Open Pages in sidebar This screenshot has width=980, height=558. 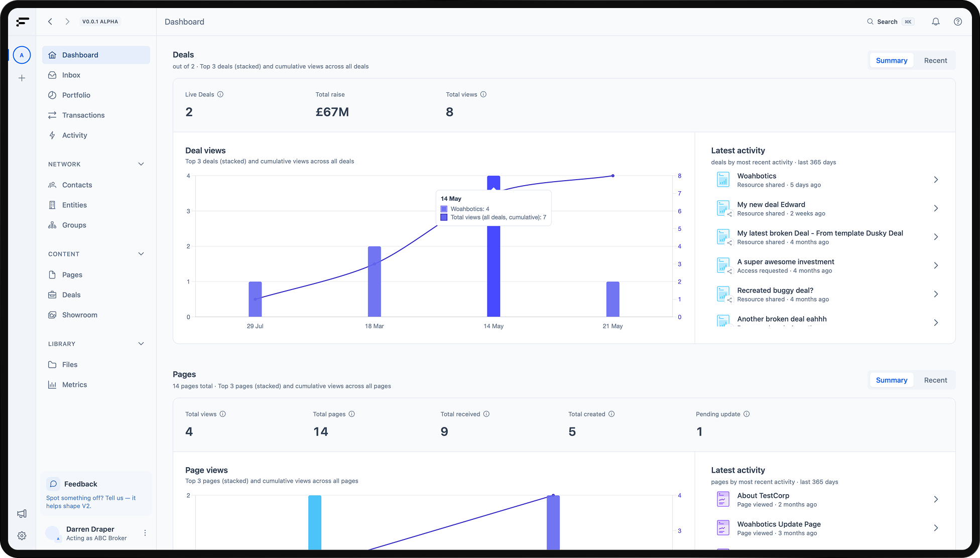96,275
